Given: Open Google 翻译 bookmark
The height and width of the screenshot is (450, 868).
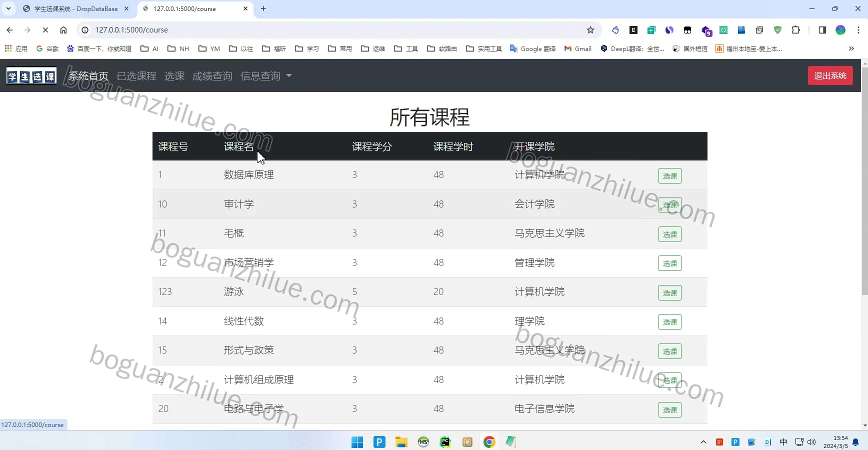Looking at the screenshot, I should [533, 48].
